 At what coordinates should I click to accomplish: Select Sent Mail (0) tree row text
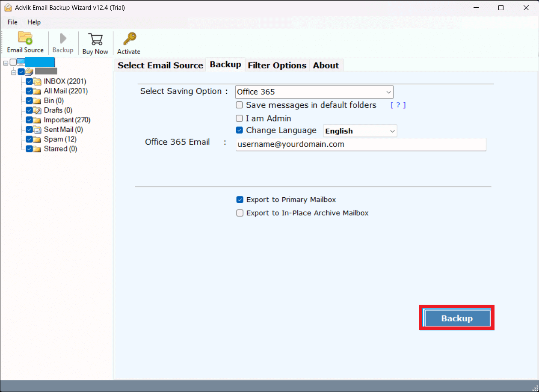pyautogui.click(x=63, y=130)
